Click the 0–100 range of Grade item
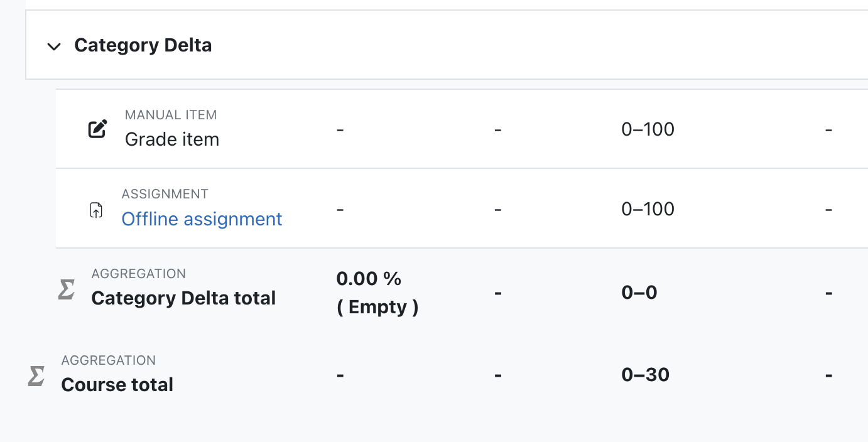868x442 pixels. point(648,129)
